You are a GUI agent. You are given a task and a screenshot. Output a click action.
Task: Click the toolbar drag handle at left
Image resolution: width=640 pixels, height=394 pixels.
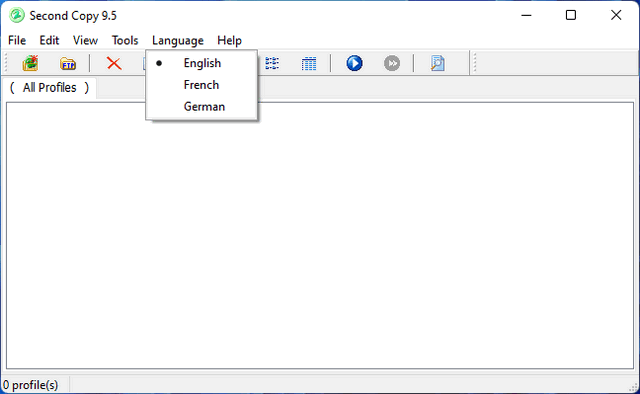pos(6,63)
